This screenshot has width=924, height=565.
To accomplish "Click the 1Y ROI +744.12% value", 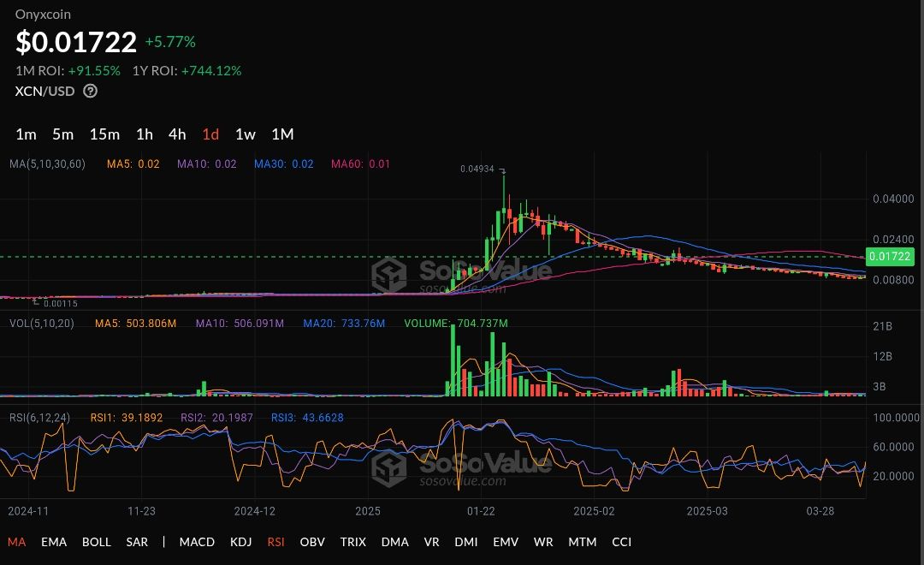I will 211,71.
